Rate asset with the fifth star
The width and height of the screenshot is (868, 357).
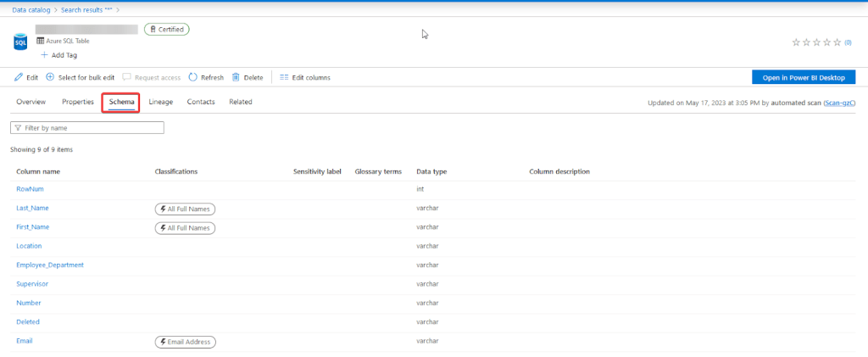[837, 42]
